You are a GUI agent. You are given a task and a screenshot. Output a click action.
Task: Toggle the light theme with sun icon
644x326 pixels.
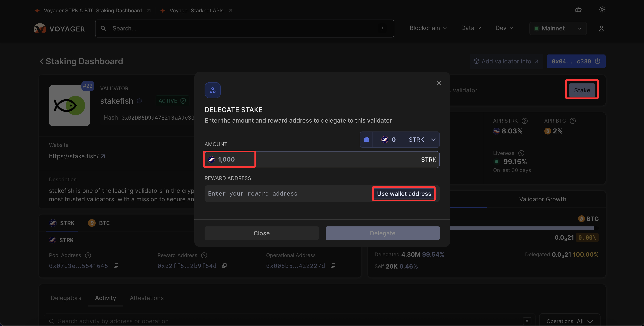[602, 10]
